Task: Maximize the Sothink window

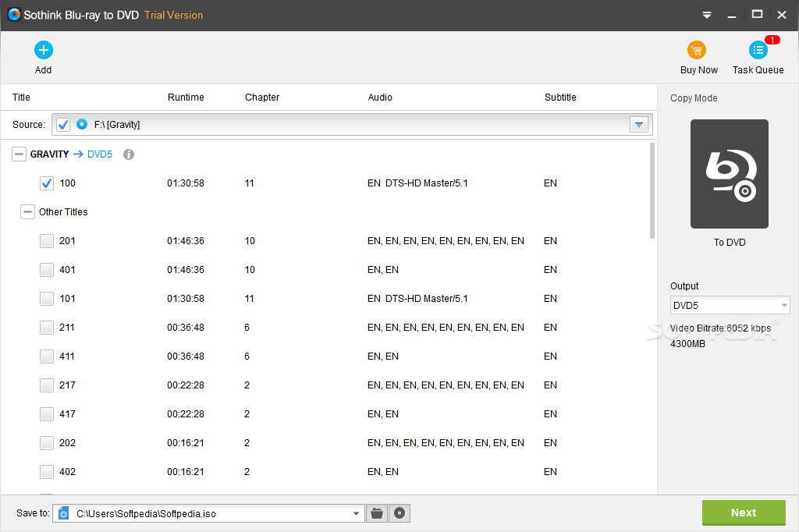Action: 757,15
